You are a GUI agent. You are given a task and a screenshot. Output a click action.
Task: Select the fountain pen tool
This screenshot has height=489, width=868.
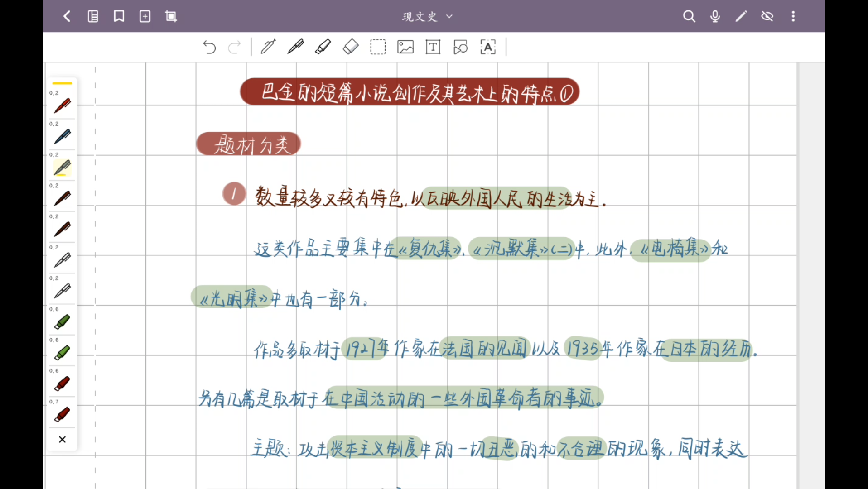(x=295, y=47)
